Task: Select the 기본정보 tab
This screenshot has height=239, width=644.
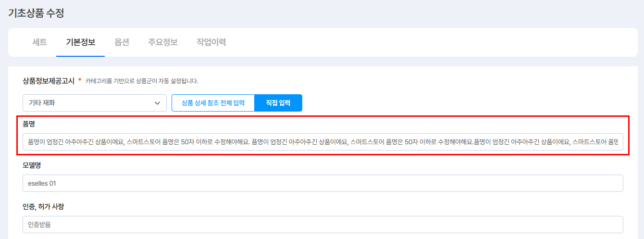Action: [x=80, y=42]
